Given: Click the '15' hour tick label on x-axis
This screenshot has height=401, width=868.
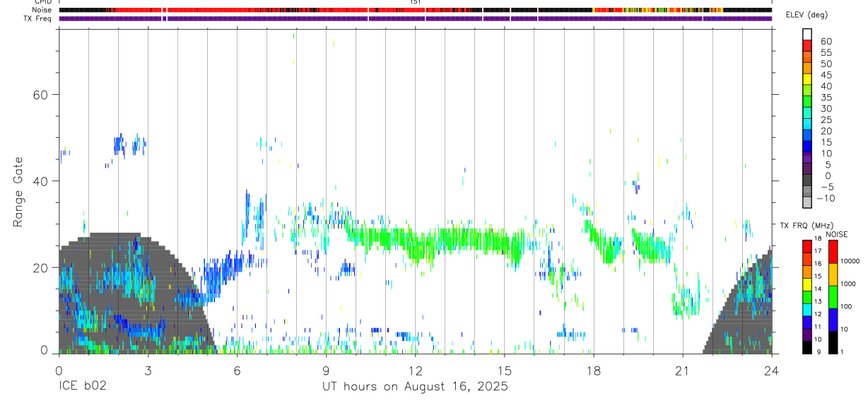Looking at the screenshot, I should 505,370.
